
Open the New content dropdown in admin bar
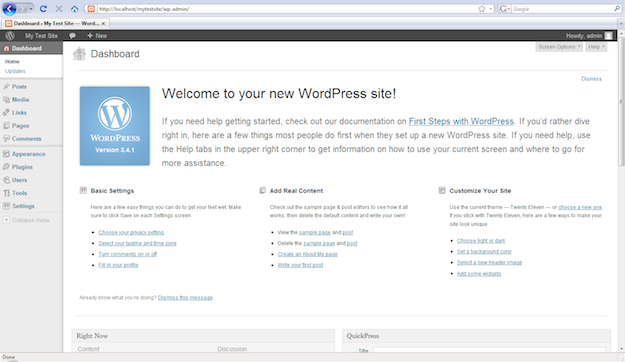pyautogui.click(x=97, y=36)
